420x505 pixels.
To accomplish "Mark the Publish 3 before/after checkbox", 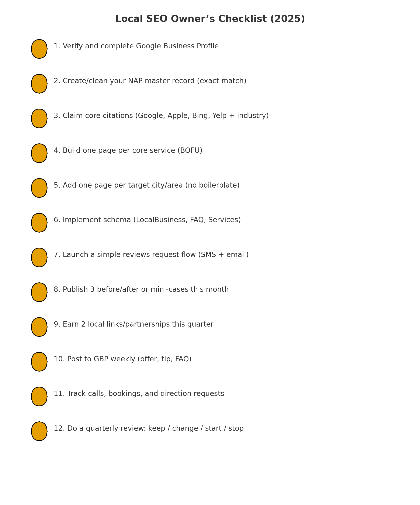I will [x=39, y=292].
